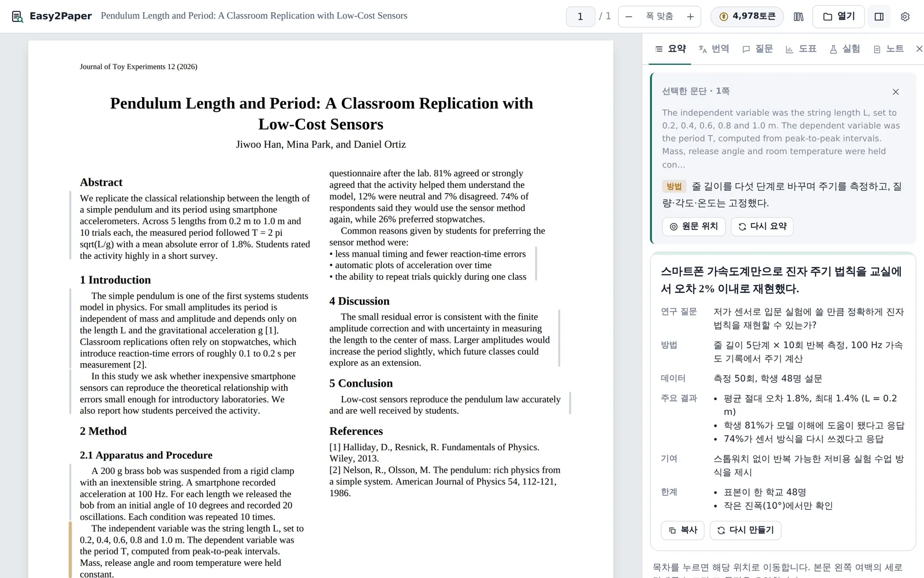
Task: Click the paper title heading in the PDF
Action: pyautogui.click(x=321, y=114)
